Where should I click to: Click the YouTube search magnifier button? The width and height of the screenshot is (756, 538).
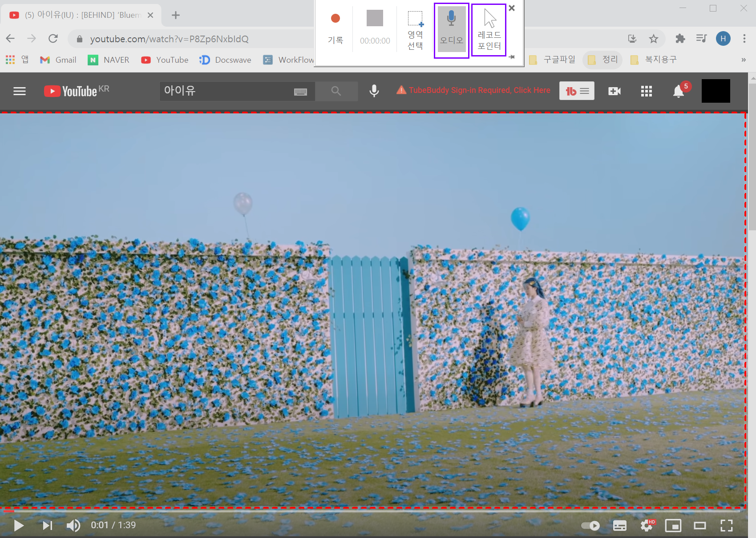[336, 91]
